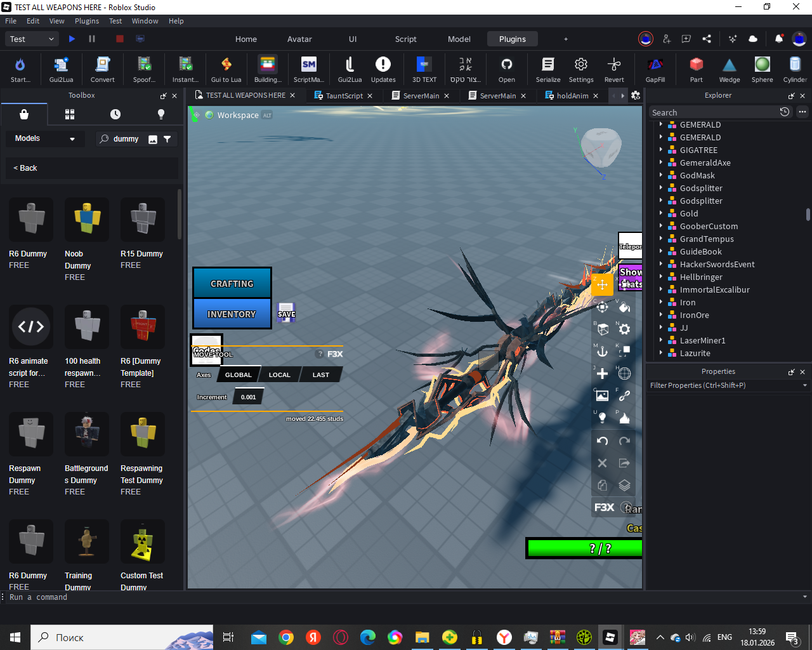The height and width of the screenshot is (650, 812).
Task: Click the SAVE floppy disk icon
Action: click(x=286, y=312)
